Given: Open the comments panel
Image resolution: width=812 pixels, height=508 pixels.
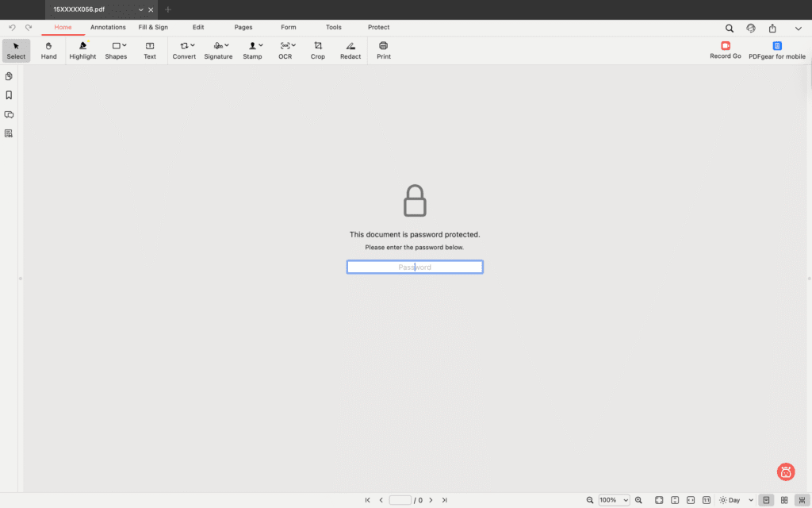Looking at the screenshot, I should click(x=8, y=114).
